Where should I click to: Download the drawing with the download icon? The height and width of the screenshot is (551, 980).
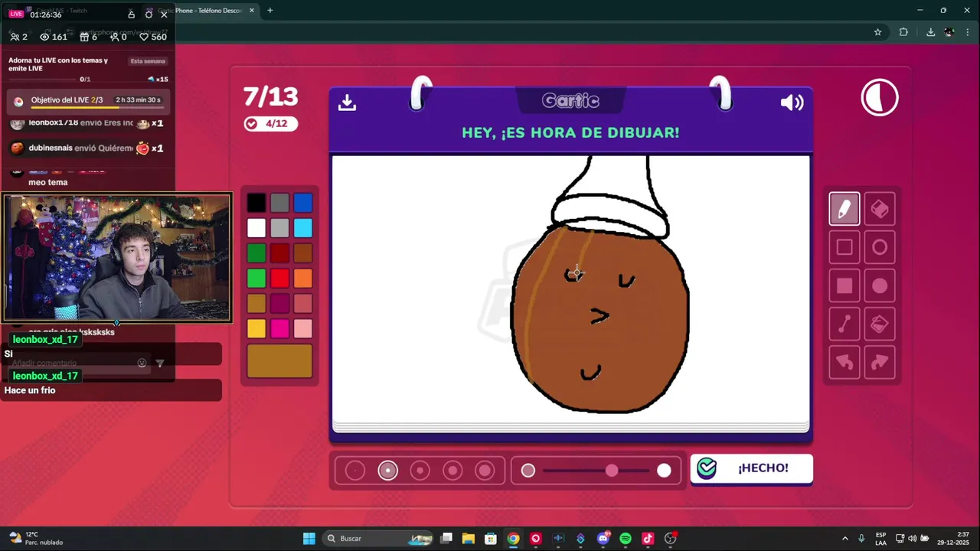[x=348, y=102]
